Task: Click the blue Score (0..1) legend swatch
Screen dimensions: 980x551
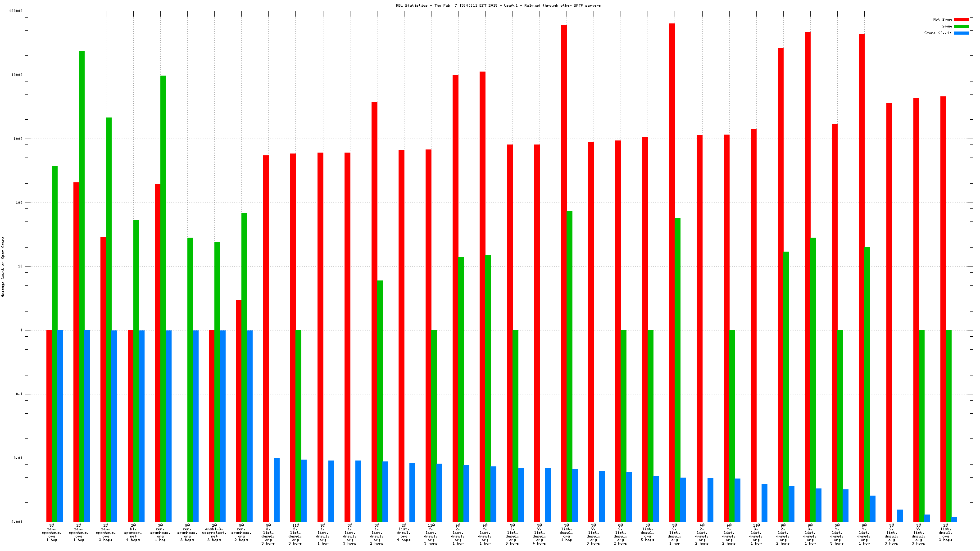Action: tap(961, 33)
